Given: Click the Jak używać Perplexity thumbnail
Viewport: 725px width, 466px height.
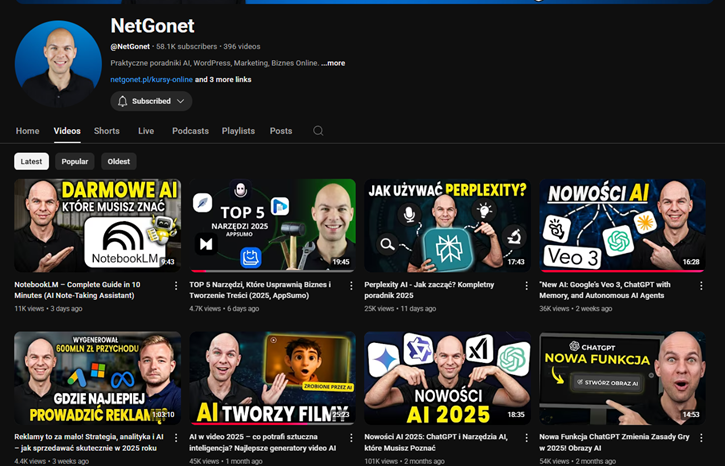Looking at the screenshot, I should pos(448,226).
